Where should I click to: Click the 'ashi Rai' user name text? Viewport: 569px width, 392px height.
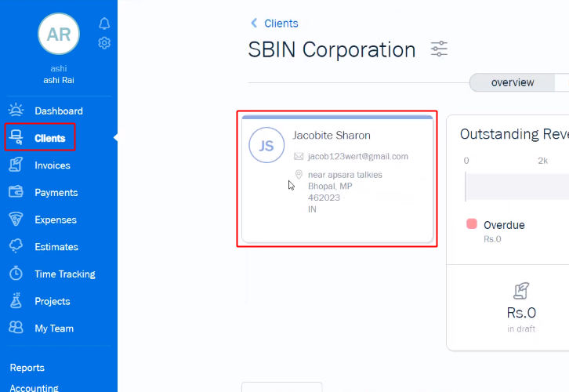click(x=59, y=80)
